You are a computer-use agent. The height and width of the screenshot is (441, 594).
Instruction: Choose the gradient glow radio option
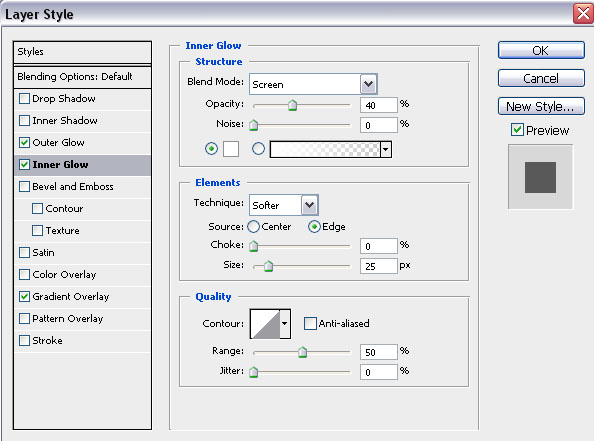click(x=258, y=149)
